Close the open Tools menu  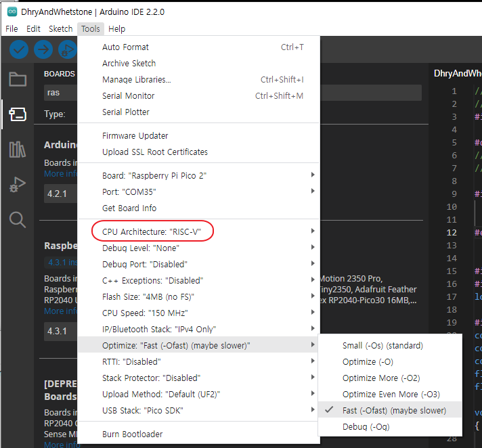pyautogui.click(x=91, y=29)
